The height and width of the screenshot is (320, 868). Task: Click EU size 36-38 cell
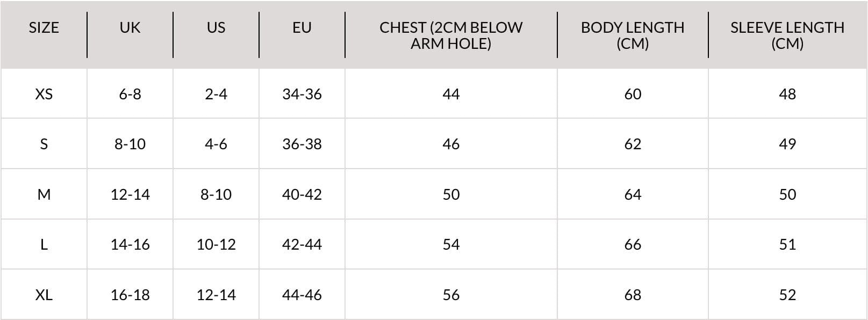[302, 144]
